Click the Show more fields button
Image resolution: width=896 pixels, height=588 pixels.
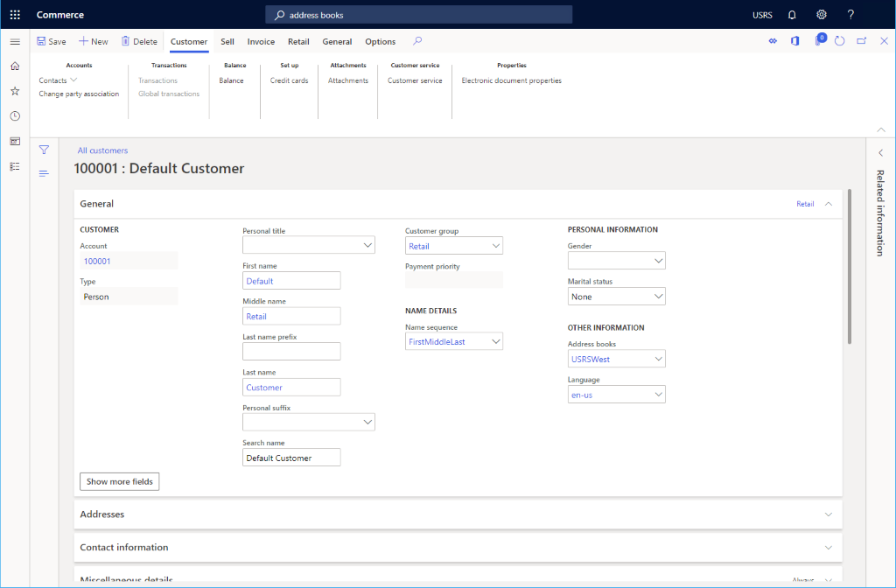pos(119,481)
